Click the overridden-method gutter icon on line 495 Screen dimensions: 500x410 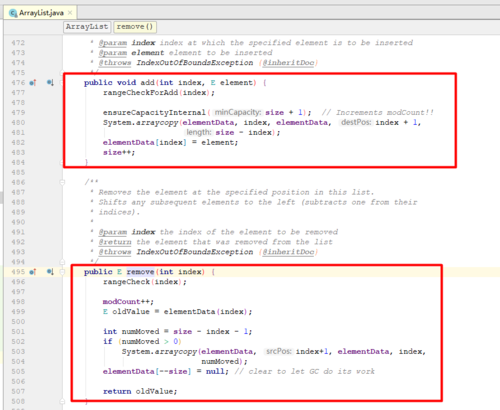point(50,272)
